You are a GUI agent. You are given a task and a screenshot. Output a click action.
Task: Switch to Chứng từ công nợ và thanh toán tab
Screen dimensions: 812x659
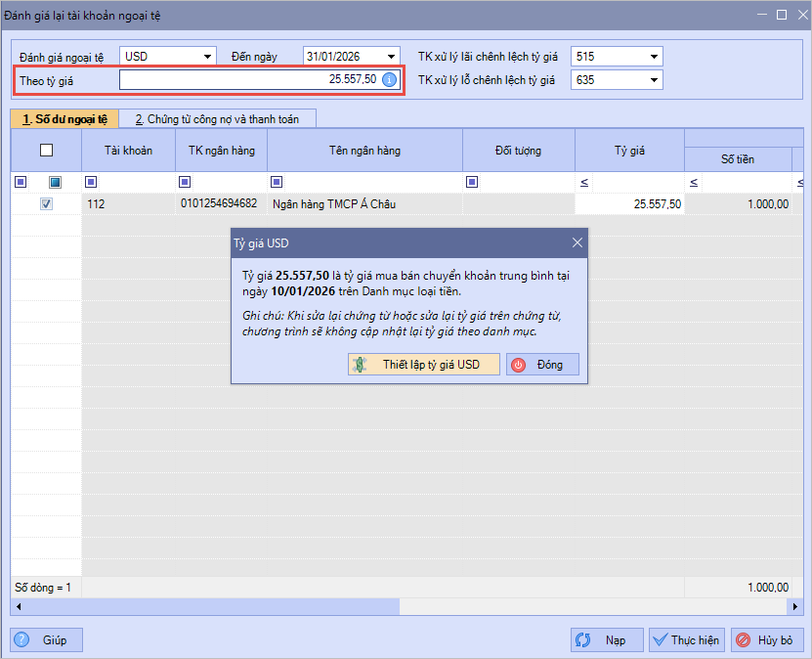[x=217, y=119]
